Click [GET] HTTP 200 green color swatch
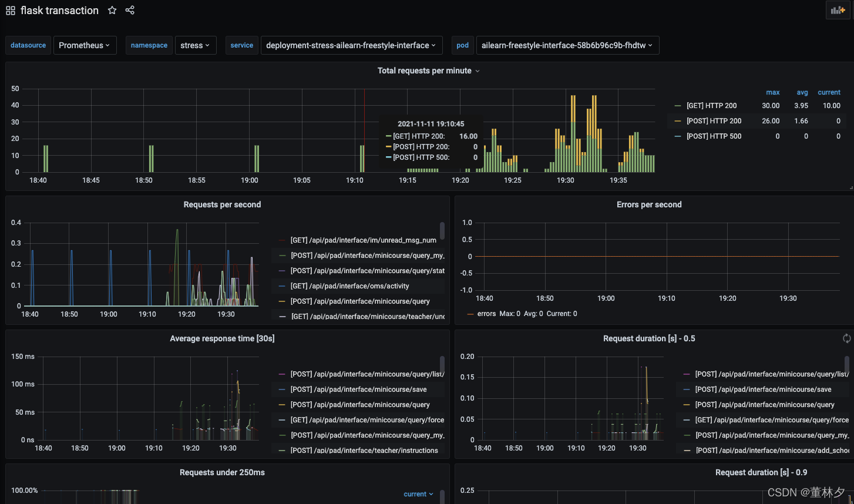 point(678,106)
